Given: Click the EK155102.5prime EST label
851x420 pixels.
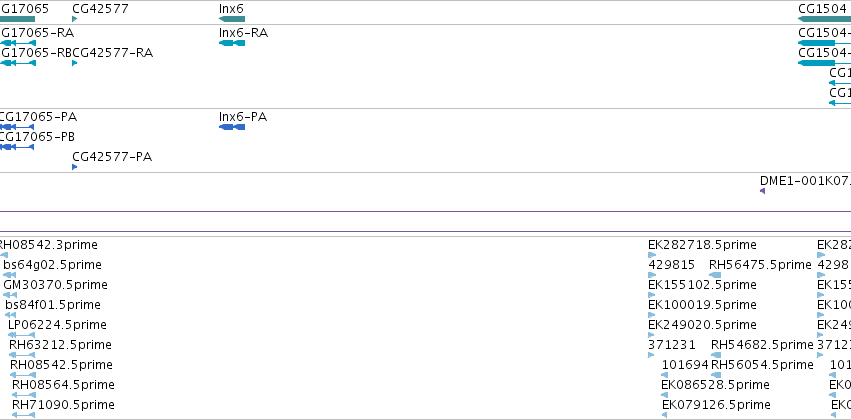Looking at the screenshot, I should pos(702,285).
